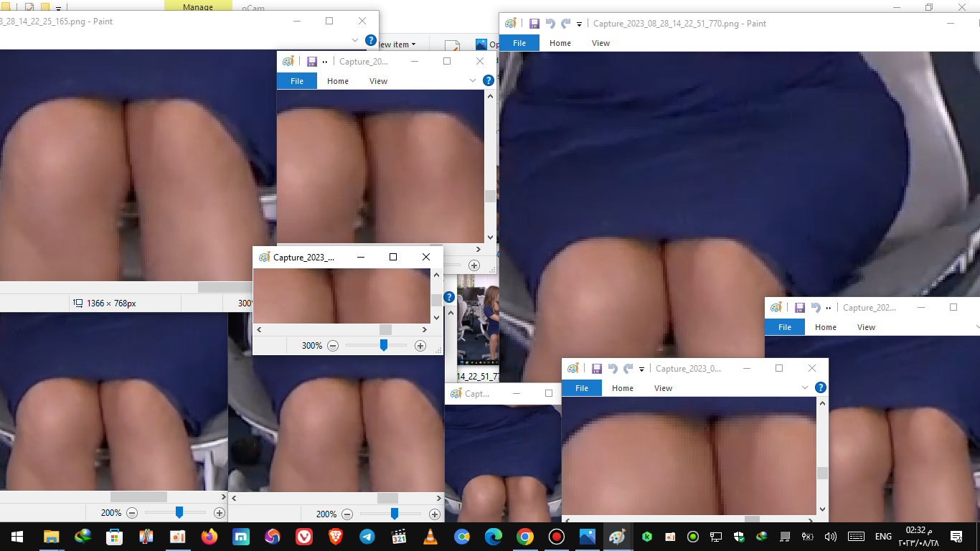Open VLC media player from the taskbar

(x=430, y=537)
